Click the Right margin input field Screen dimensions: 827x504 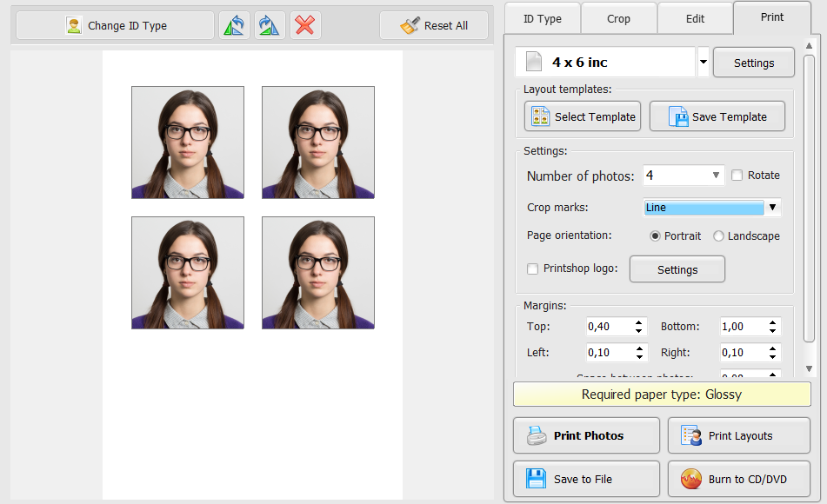point(744,352)
